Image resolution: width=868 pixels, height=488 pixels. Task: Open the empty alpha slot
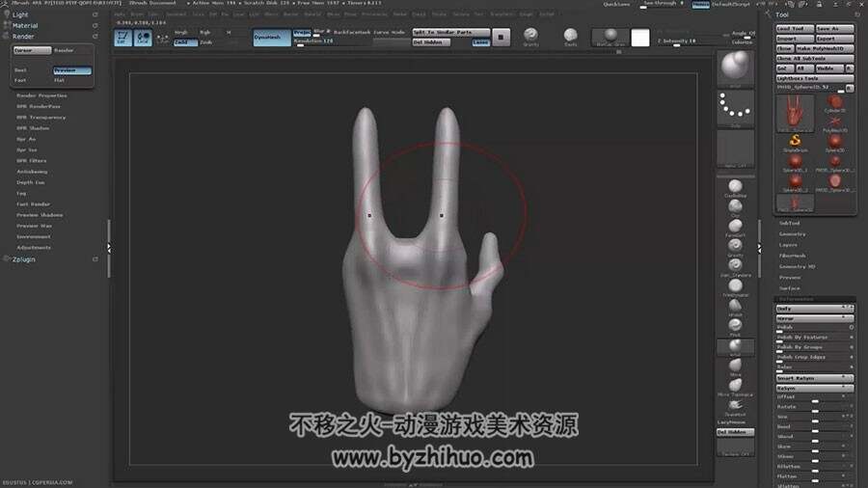tap(735, 149)
